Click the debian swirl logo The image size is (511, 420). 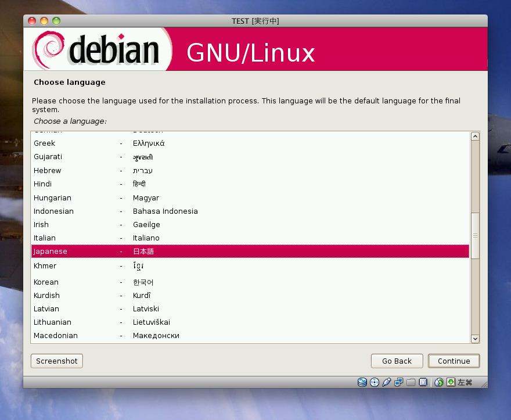(x=49, y=49)
